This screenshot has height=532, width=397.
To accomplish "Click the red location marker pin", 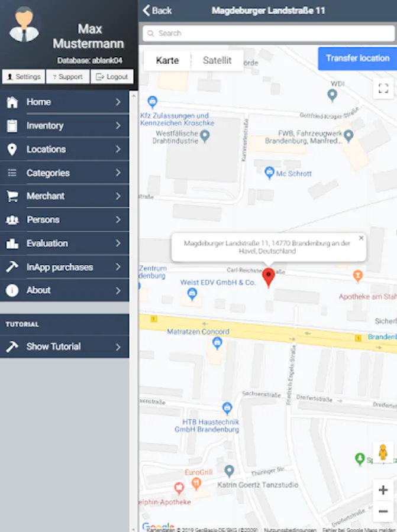I will tap(269, 278).
